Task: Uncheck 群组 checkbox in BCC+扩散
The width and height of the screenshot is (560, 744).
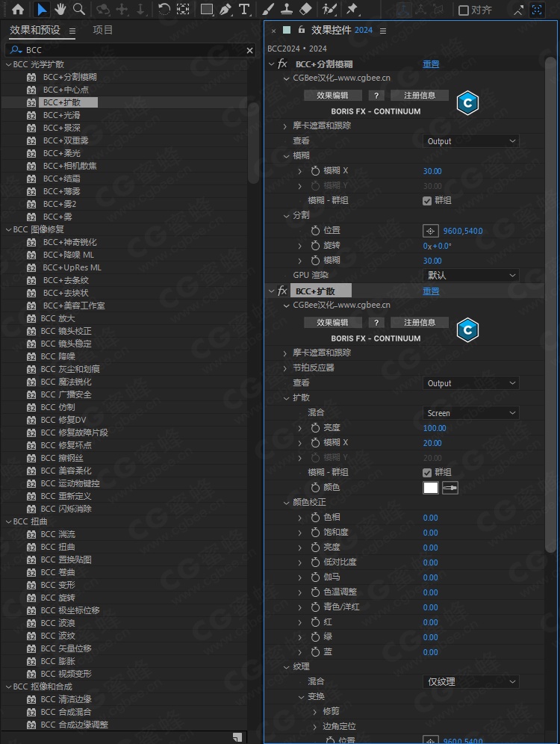Action: 427,473
